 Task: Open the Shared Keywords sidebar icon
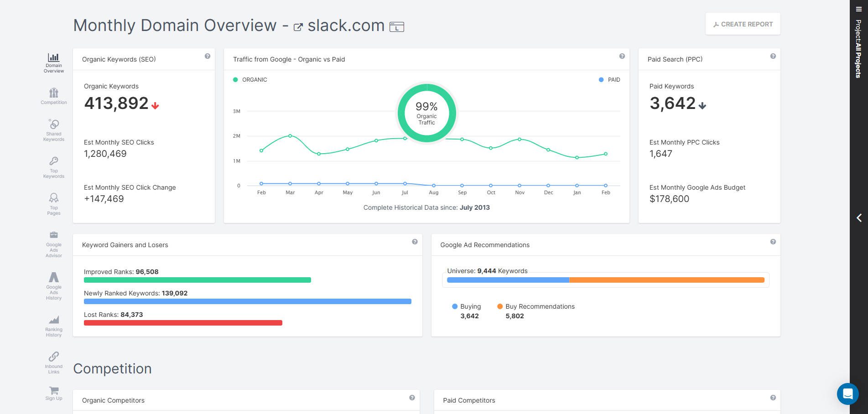tap(53, 130)
